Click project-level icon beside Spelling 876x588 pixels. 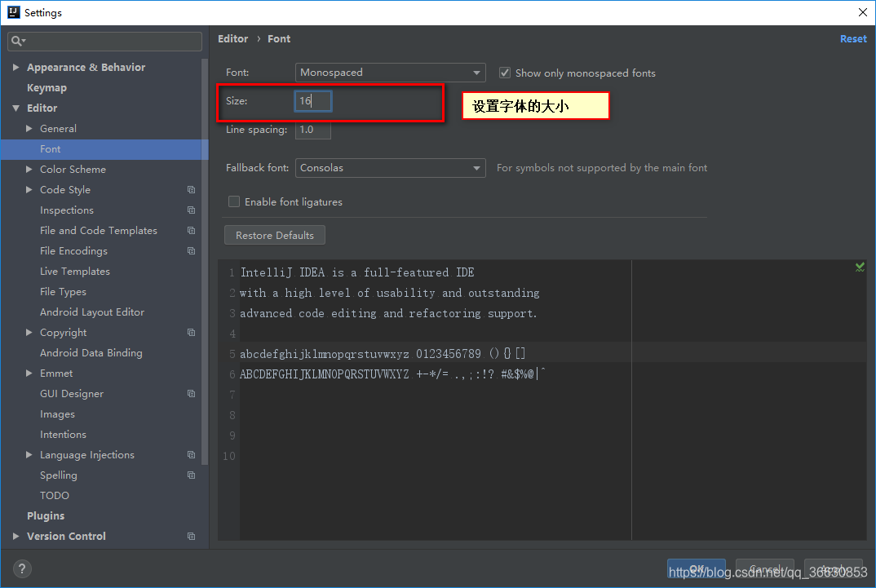[191, 475]
